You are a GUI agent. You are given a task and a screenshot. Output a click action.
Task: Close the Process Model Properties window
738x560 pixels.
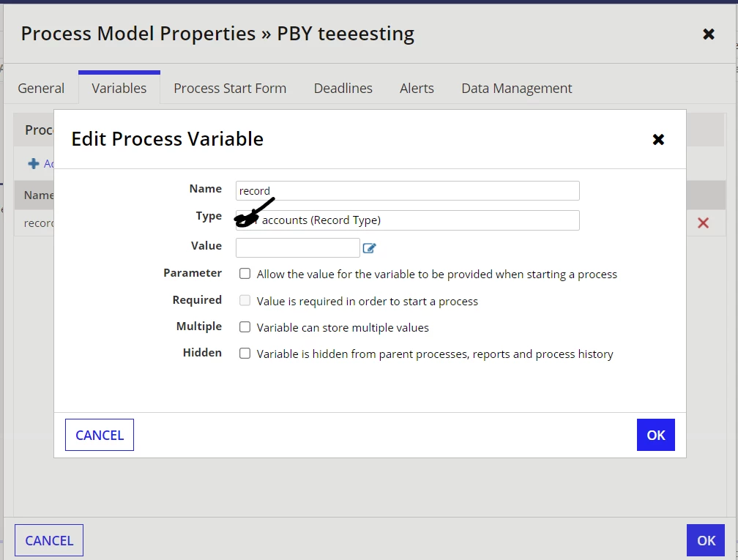pyautogui.click(x=709, y=34)
